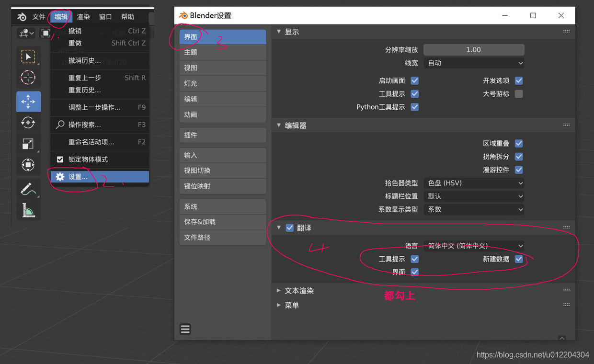Toggle Python工具提示 checkbox
Image resolution: width=594 pixels, height=364 pixels.
click(415, 107)
